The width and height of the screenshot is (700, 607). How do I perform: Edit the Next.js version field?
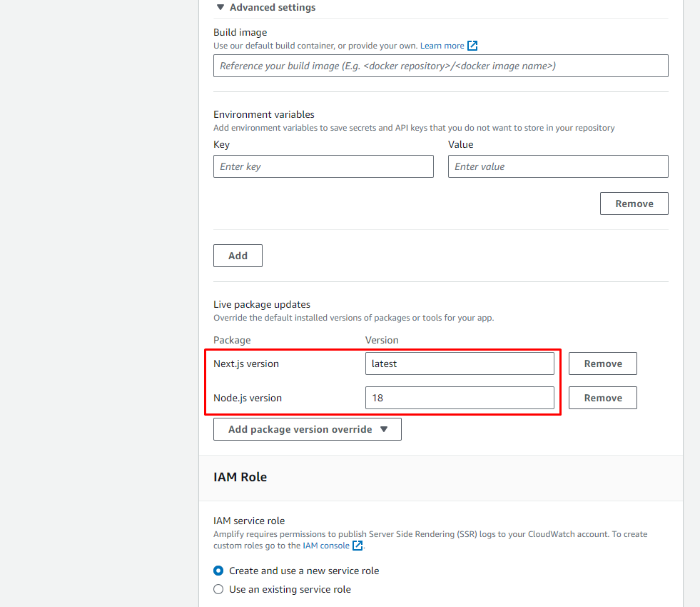459,363
